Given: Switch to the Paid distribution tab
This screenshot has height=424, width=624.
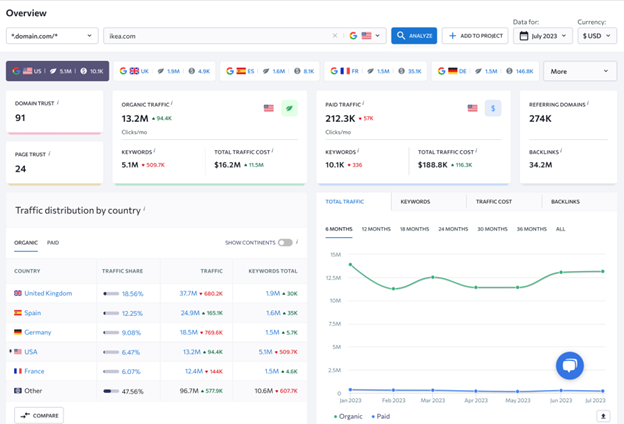Looking at the screenshot, I should [x=53, y=242].
